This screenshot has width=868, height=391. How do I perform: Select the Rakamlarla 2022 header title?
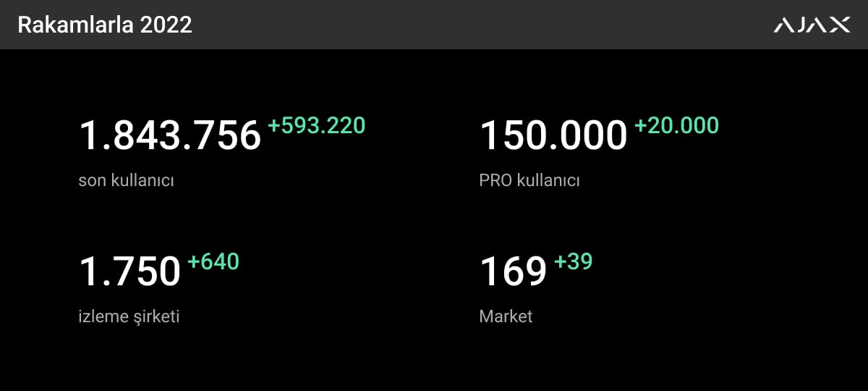pyautogui.click(x=105, y=25)
